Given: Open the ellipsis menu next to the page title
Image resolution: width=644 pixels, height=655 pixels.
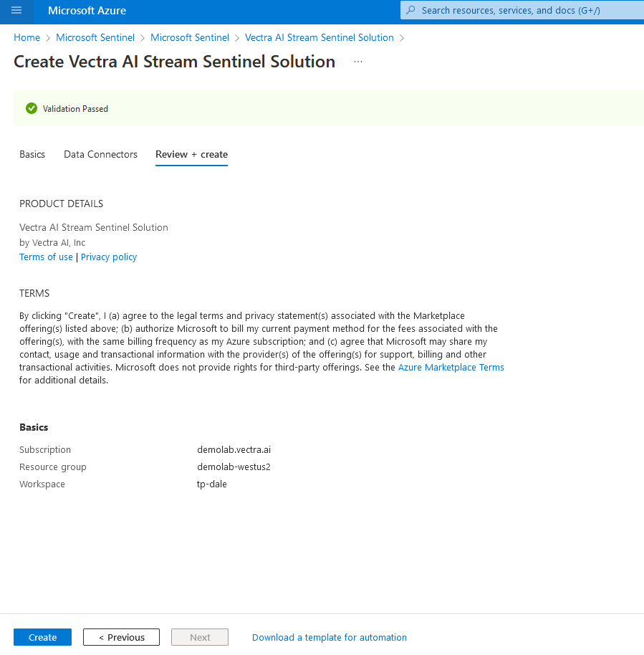Looking at the screenshot, I should click(357, 62).
